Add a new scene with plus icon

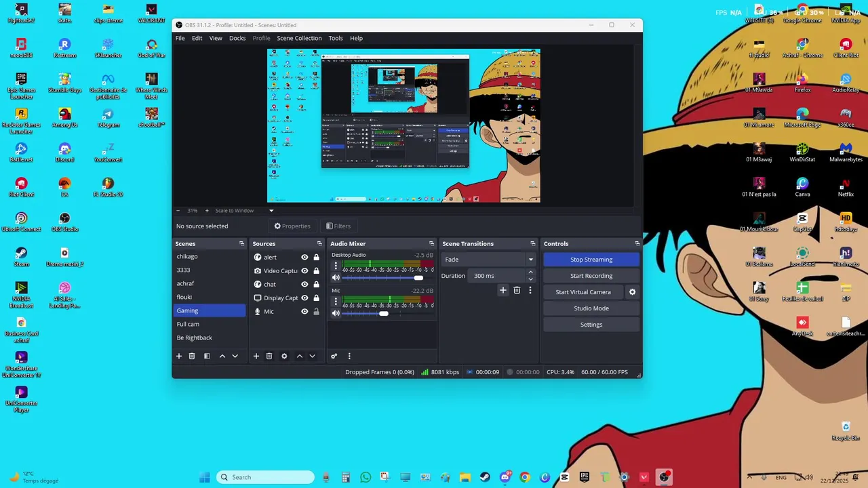(179, 356)
